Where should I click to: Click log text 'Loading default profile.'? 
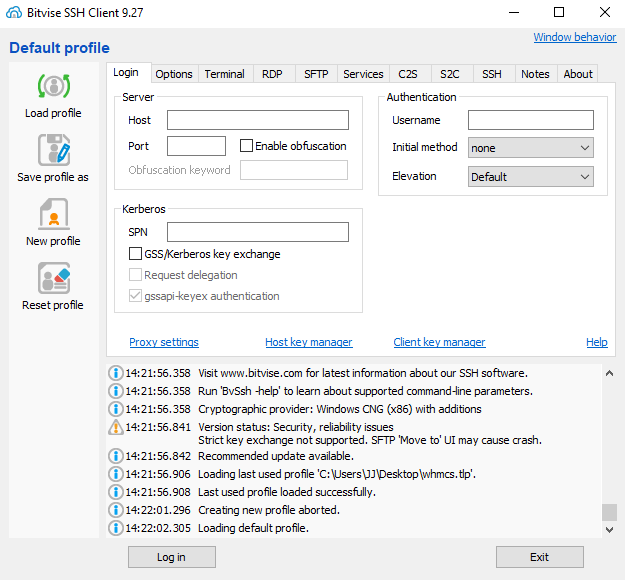(254, 528)
